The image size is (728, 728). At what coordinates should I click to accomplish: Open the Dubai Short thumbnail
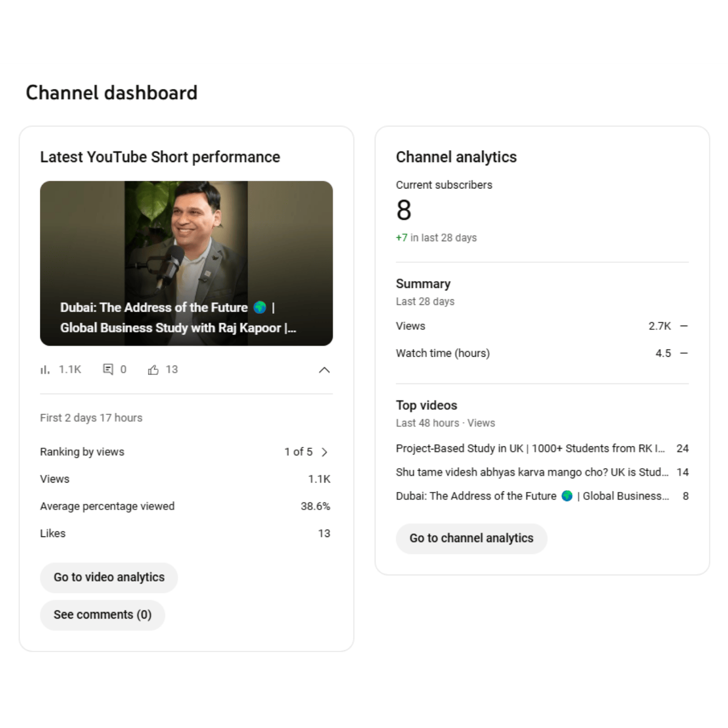pos(186,263)
